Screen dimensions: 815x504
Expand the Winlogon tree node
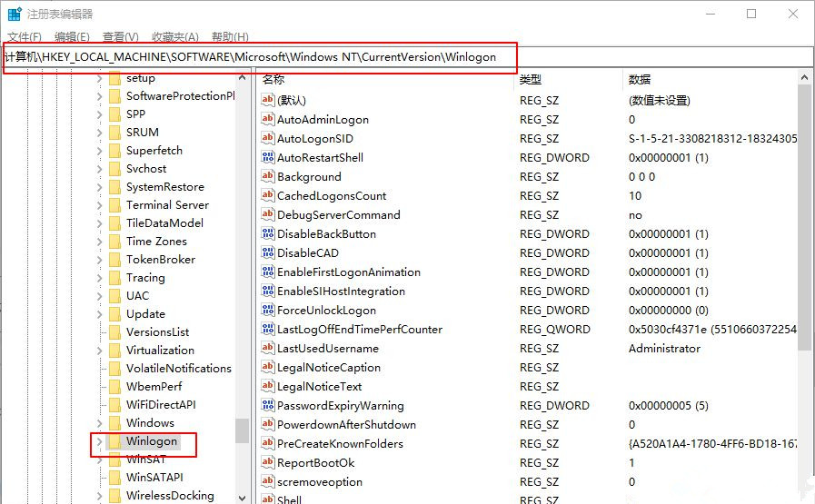tap(99, 441)
